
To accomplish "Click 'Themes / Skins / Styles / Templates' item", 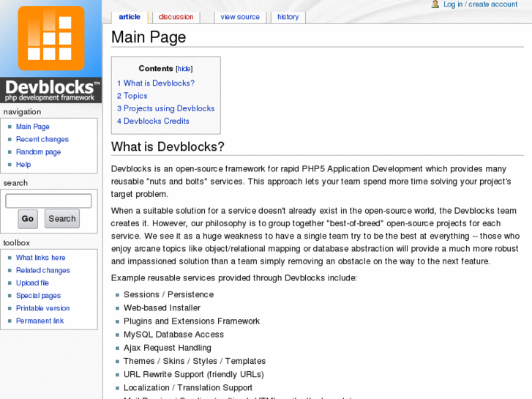I will pos(195,361).
